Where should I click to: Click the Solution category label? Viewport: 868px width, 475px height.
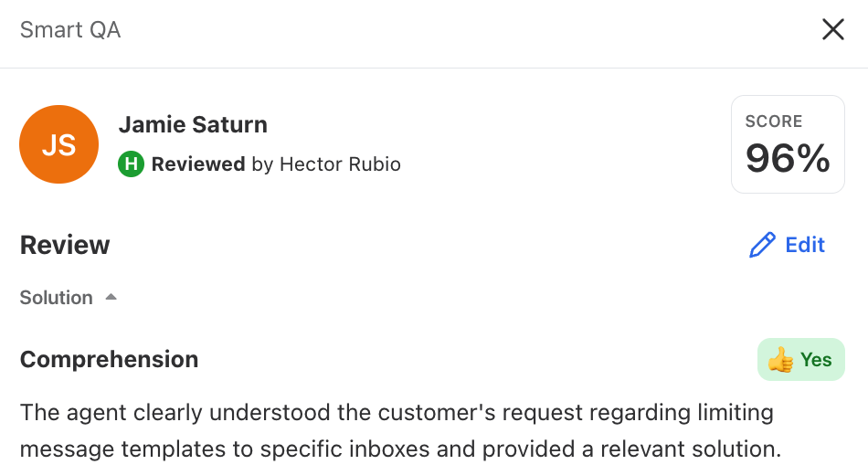click(57, 298)
